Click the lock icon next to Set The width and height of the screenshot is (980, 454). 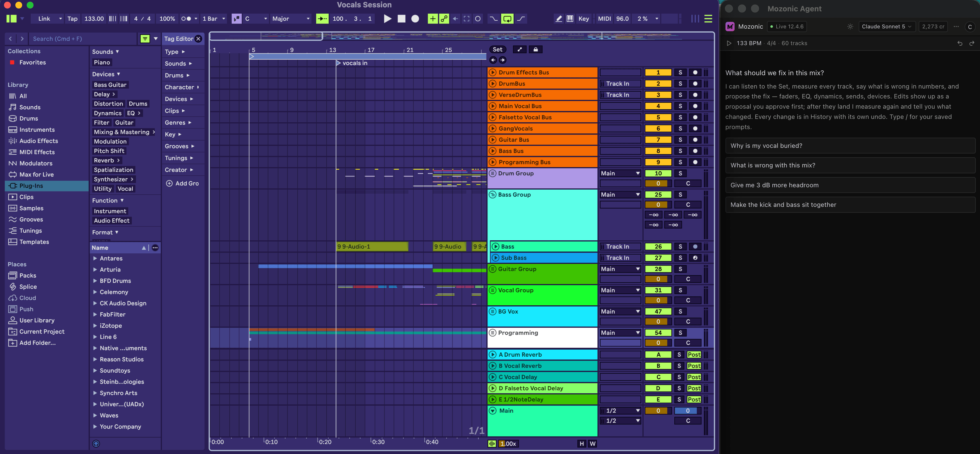pos(536,49)
